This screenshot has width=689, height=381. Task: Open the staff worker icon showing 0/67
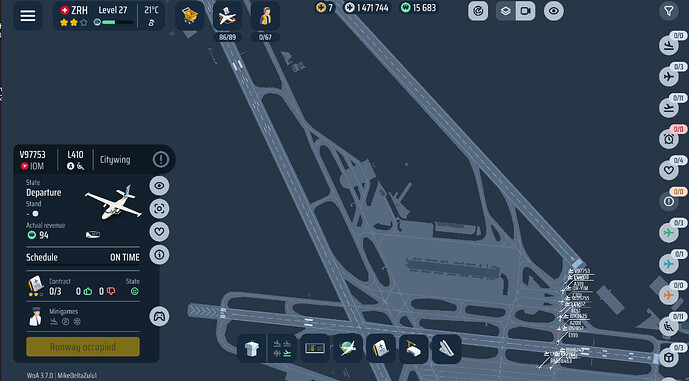pos(265,16)
